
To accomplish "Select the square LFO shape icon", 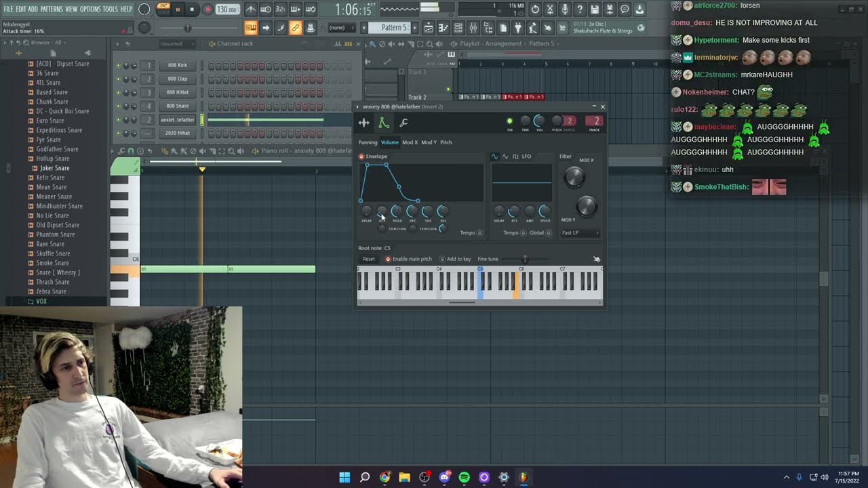I will pyautogui.click(x=515, y=157).
